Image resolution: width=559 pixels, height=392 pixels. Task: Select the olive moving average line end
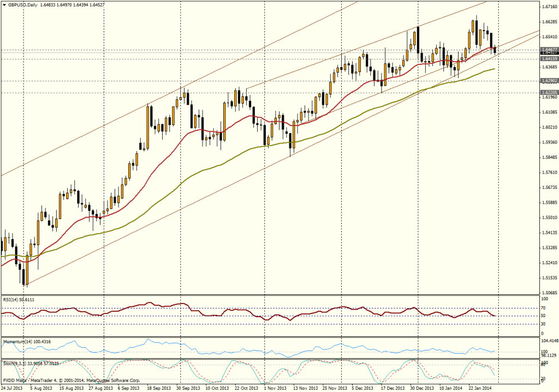pyautogui.click(x=494, y=69)
